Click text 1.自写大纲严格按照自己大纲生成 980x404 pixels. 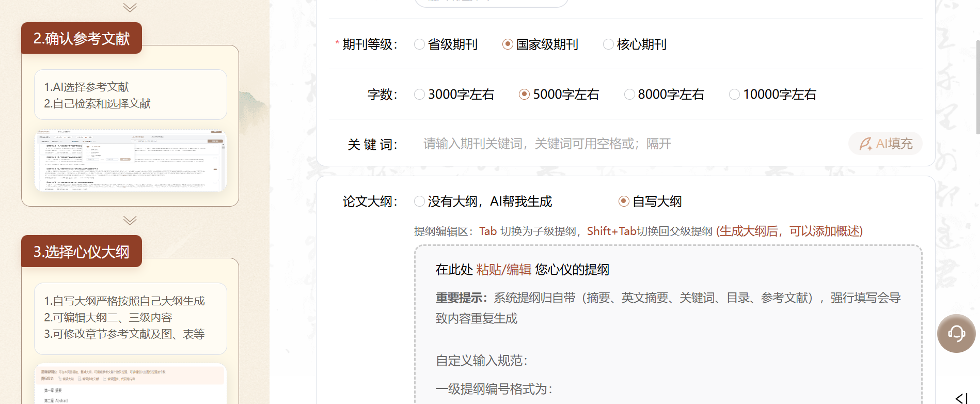(x=124, y=301)
